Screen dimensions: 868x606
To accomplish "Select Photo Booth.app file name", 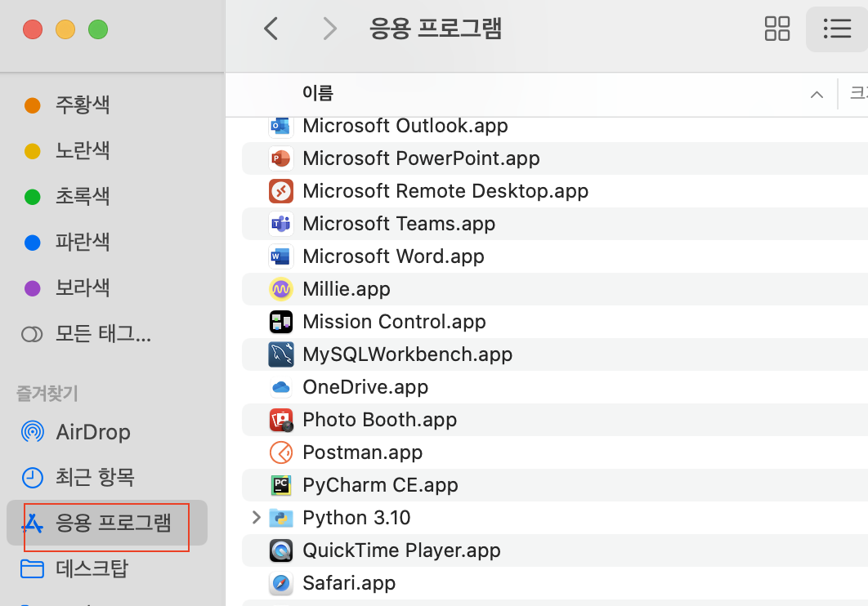I will [380, 420].
